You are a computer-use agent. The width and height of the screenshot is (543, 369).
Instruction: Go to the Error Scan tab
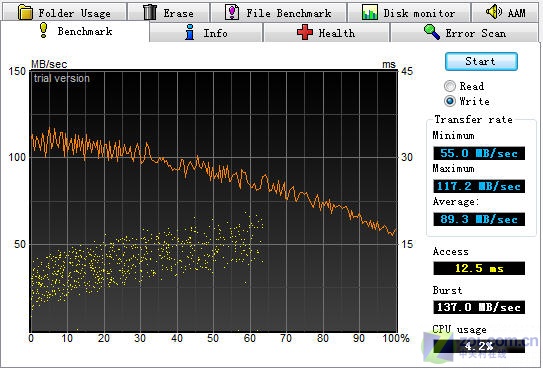(465, 33)
